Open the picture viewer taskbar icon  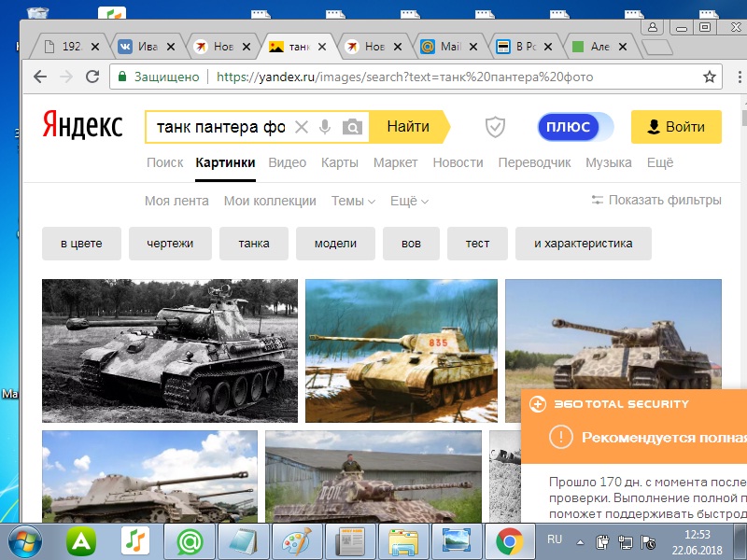(x=457, y=541)
